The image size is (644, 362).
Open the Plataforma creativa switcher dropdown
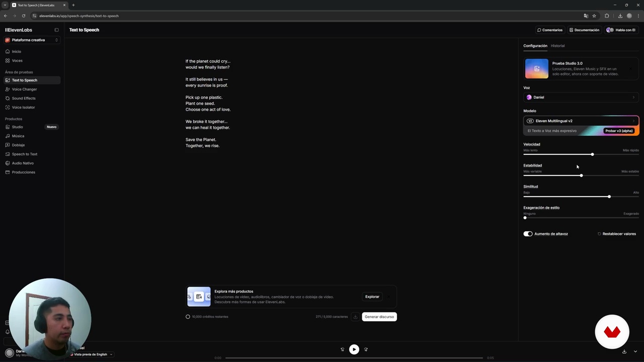tap(32, 40)
